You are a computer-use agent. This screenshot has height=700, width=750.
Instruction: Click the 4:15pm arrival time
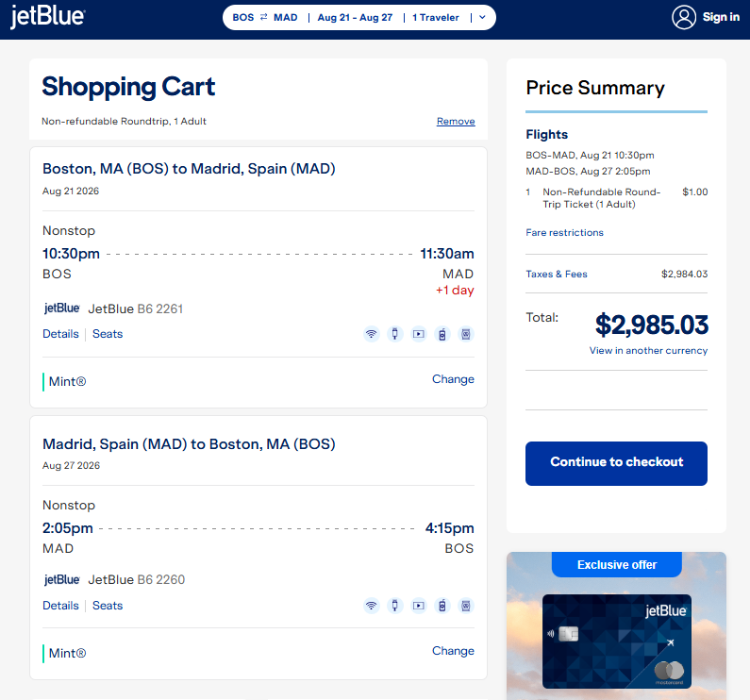coord(450,528)
